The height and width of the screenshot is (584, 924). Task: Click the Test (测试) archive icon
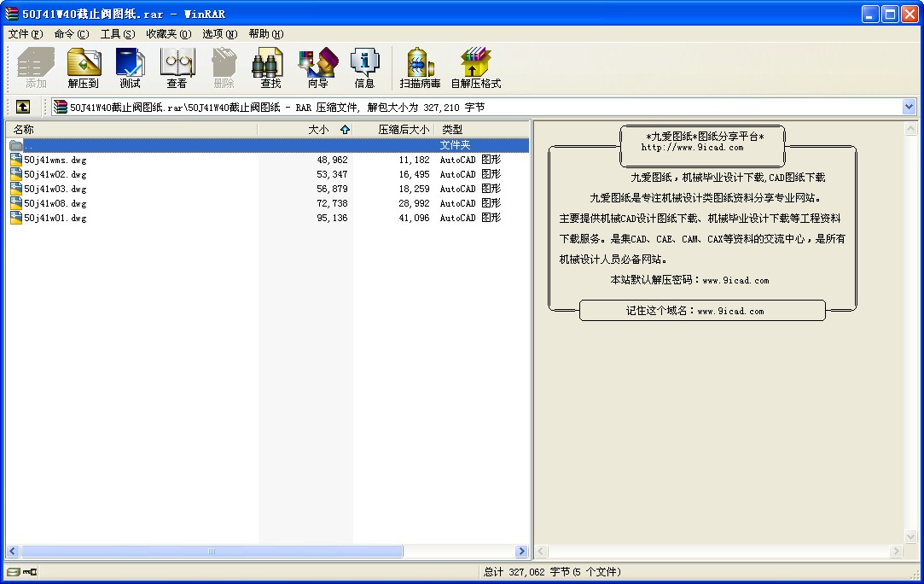click(131, 68)
